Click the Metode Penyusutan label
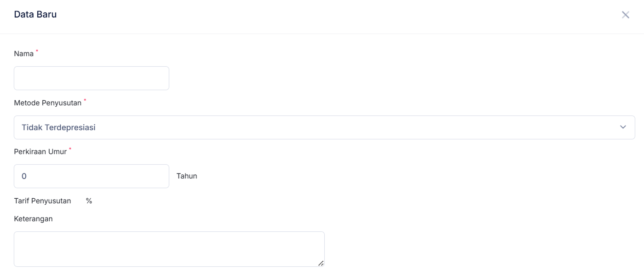Image resolution: width=644 pixels, height=276 pixels. click(48, 103)
